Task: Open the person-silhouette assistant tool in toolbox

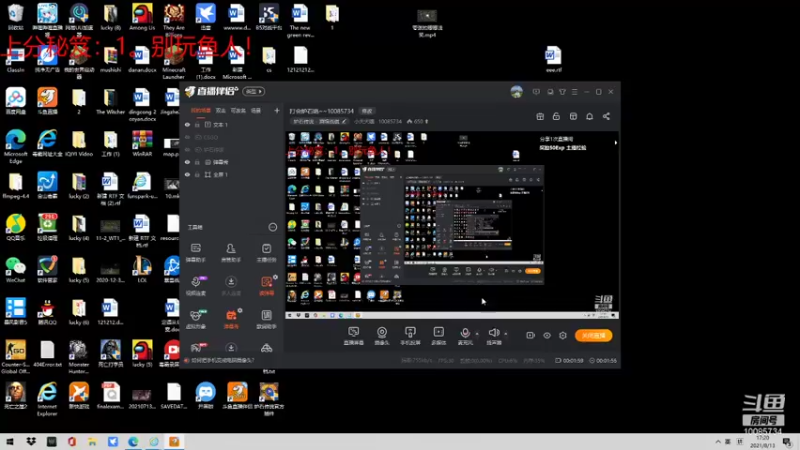Action: click(231, 253)
